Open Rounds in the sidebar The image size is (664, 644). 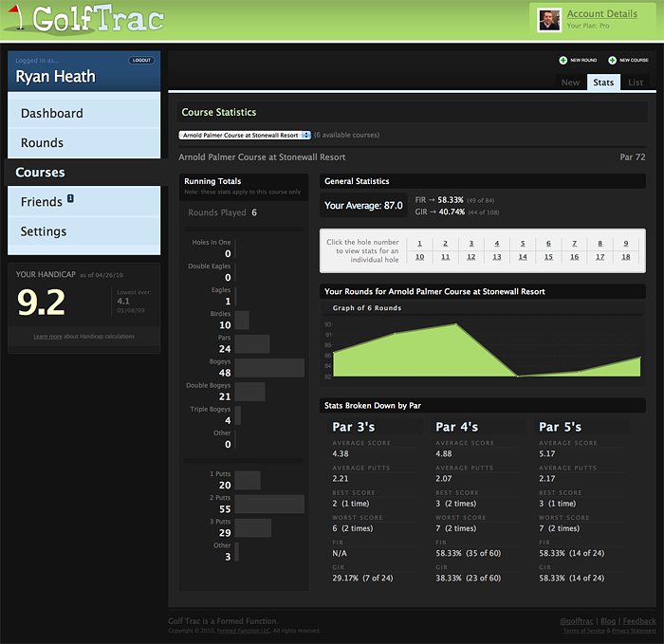83,142
